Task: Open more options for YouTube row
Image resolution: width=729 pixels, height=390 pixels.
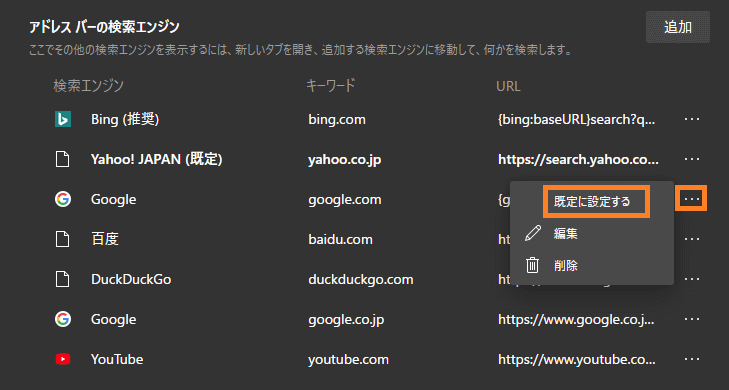Action: 692,359
